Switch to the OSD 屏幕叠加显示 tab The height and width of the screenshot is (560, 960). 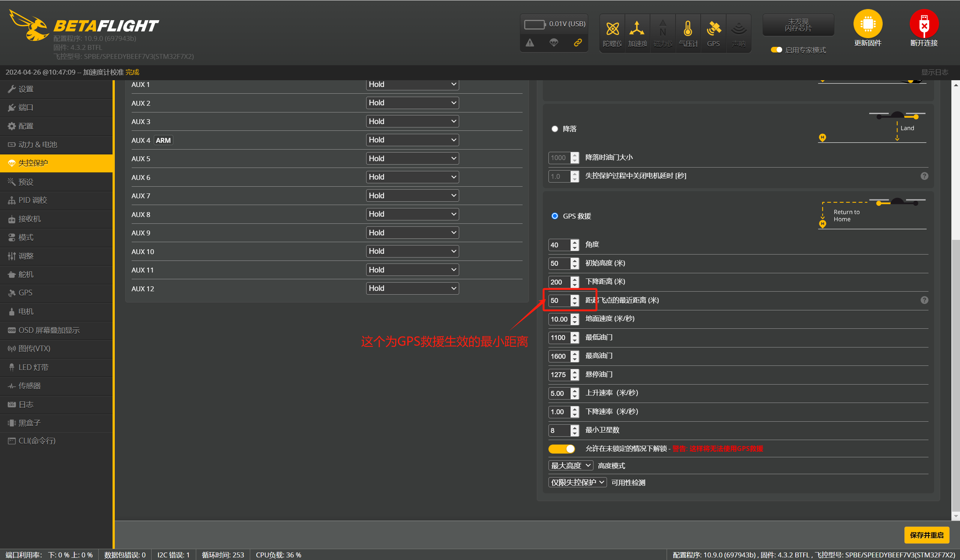click(x=49, y=331)
